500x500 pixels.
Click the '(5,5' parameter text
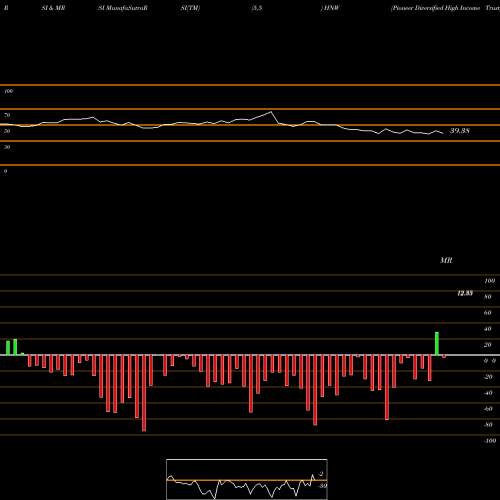(x=257, y=8)
